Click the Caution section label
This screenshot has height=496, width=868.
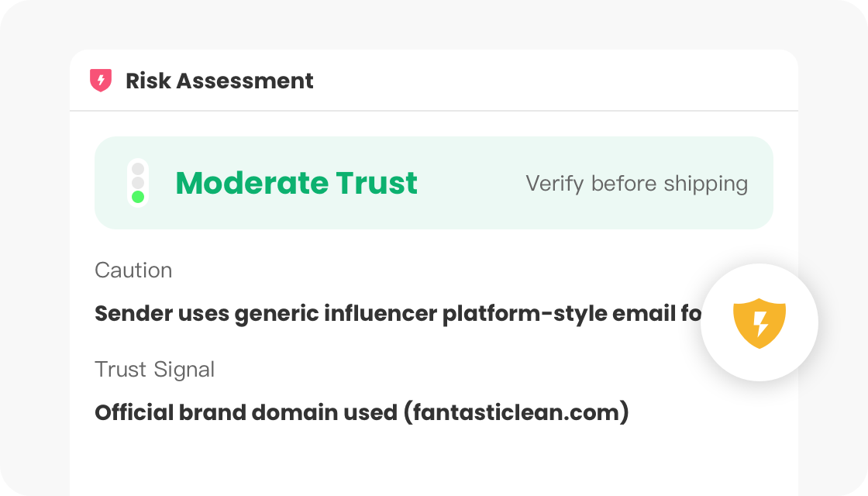[x=133, y=270]
